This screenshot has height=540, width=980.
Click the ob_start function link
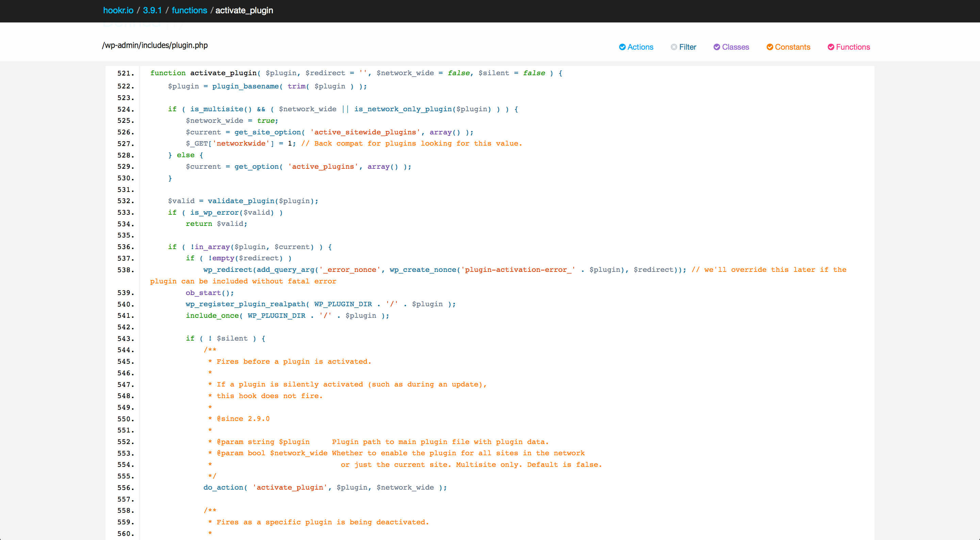[203, 293]
